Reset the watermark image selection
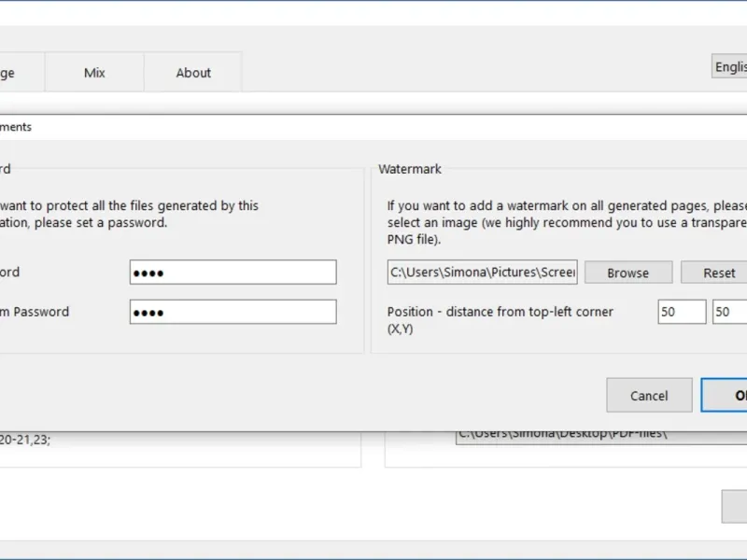 click(718, 273)
